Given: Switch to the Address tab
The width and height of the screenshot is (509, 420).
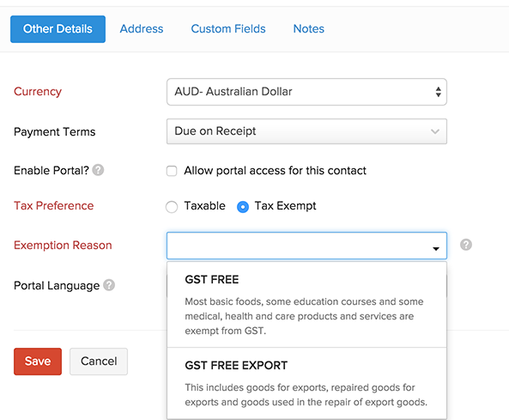Looking at the screenshot, I should click(x=142, y=29).
